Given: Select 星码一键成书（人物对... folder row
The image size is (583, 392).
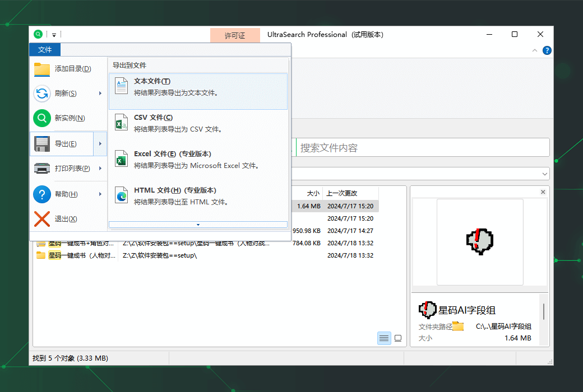Looking at the screenshot, I should (206, 255).
